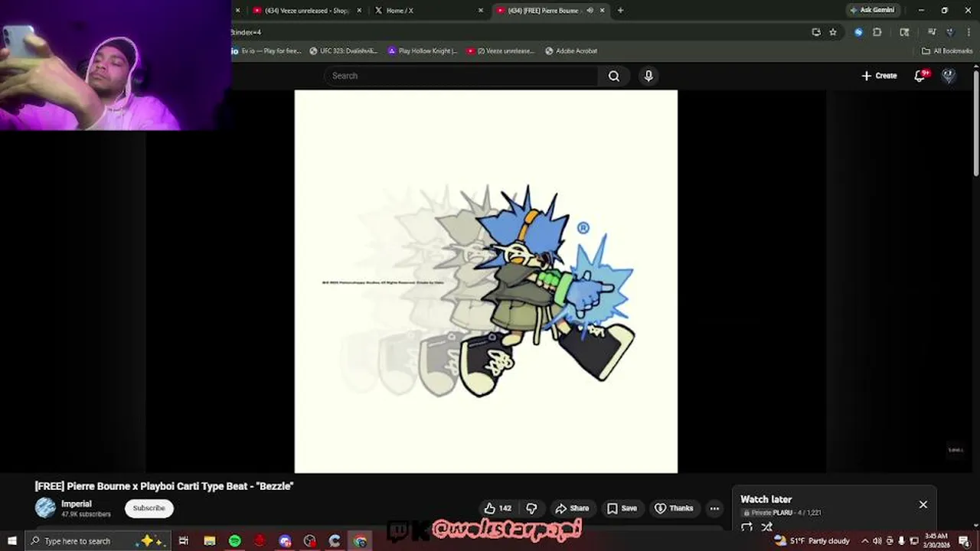Expand the All Bookmarks folder
This screenshot has height=551, width=980.
947,51
